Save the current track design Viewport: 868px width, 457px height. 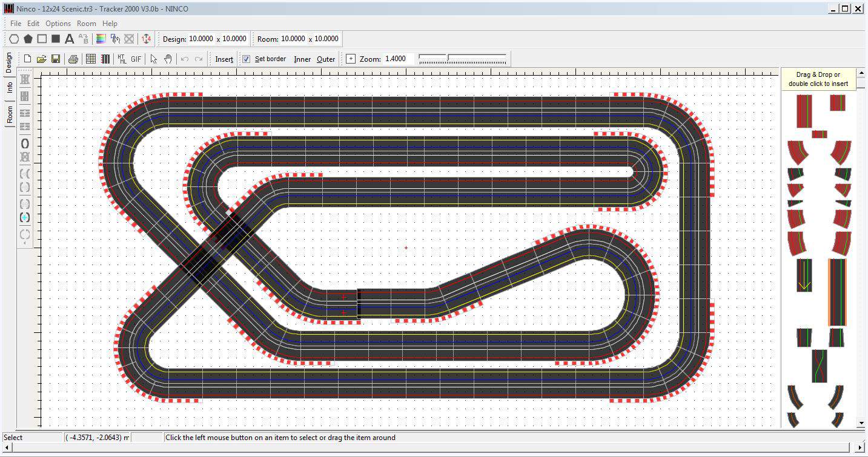tap(55, 59)
